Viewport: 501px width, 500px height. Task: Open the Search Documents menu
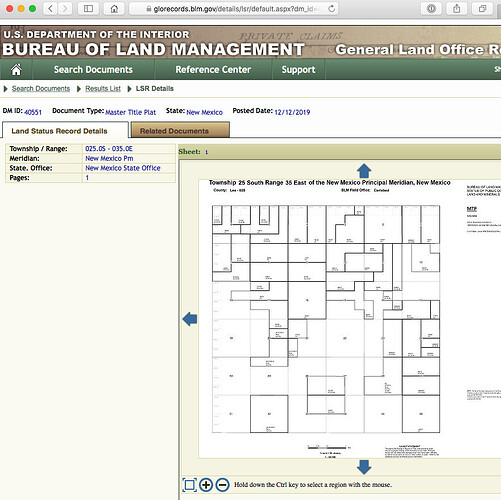tap(93, 70)
